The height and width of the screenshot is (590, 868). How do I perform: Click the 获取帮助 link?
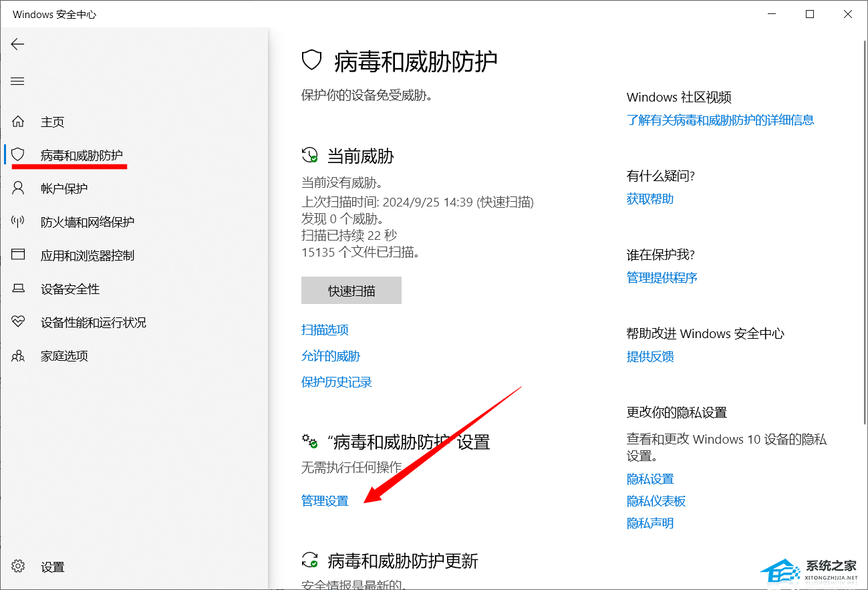(650, 199)
